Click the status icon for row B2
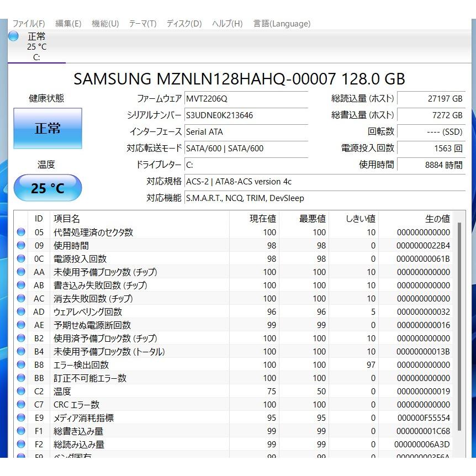This screenshot has height=476, width=476. pyautogui.click(x=21, y=338)
